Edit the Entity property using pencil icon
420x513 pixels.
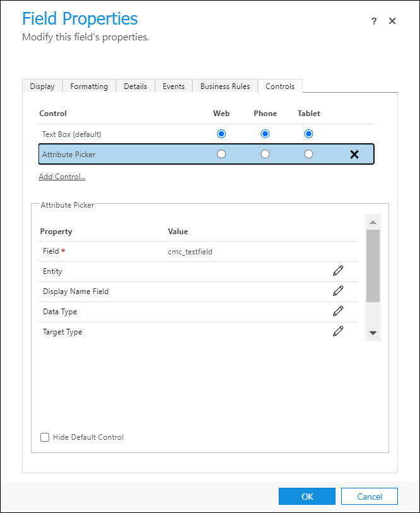click(x=338, y=271)
